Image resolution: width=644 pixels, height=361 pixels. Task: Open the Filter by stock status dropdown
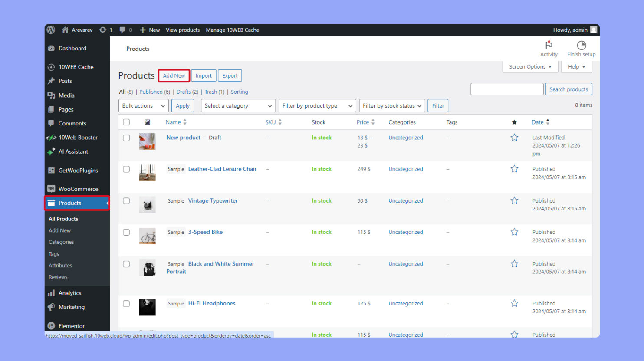[391, 105]
